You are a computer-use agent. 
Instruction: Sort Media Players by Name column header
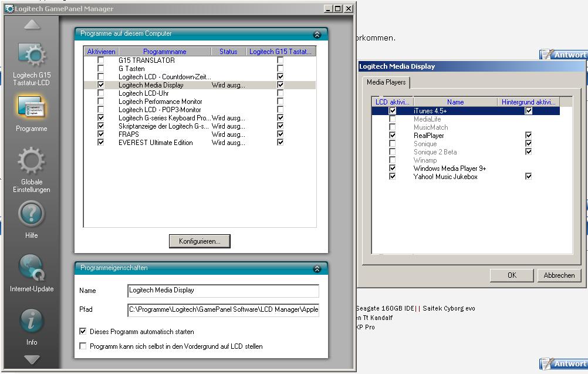[x=455, y=102]
